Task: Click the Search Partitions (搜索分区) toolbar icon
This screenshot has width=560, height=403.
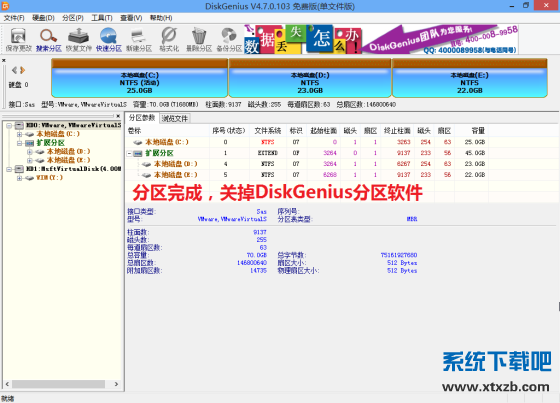Action: [49, 39]
